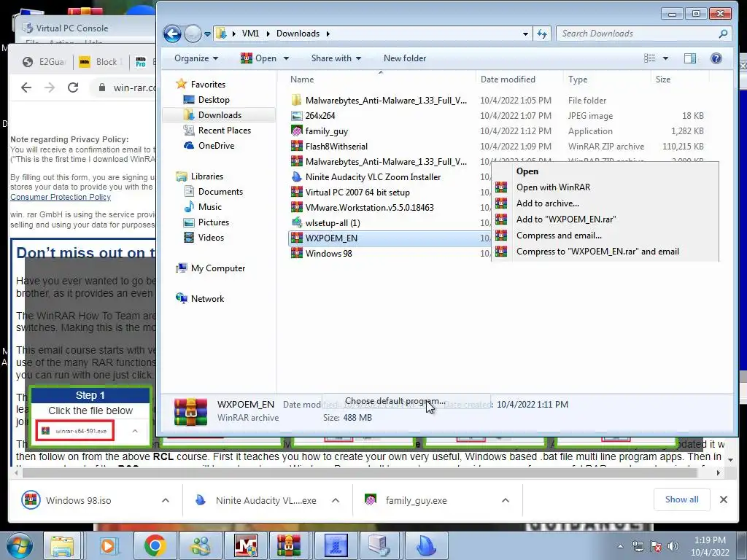The height and width of the screenshot is (560, 747).
Task: Choose Open with WinRAR
Action: pos(605,187)
